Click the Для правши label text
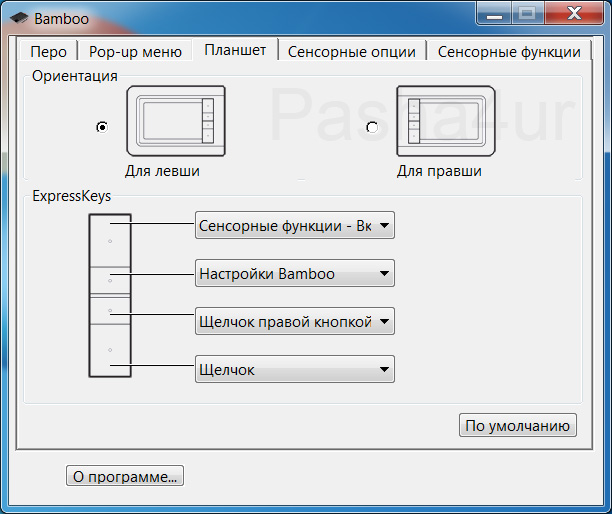612x514 pixels. coord(439,171)
